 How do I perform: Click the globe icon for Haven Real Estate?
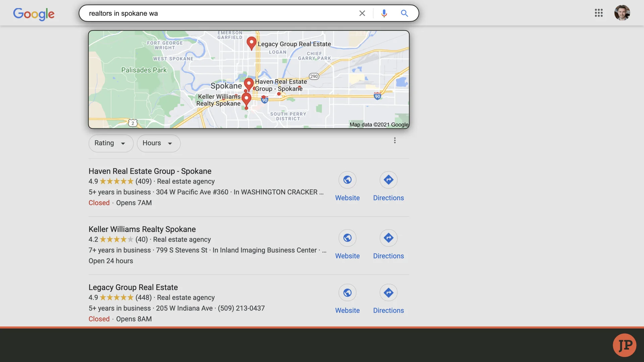pos(347,180)
